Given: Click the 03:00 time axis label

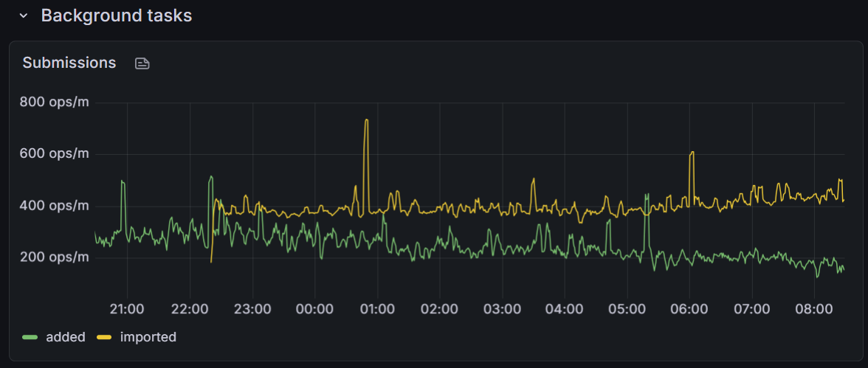Looking at the screenshot, I should tap(502, 307).
